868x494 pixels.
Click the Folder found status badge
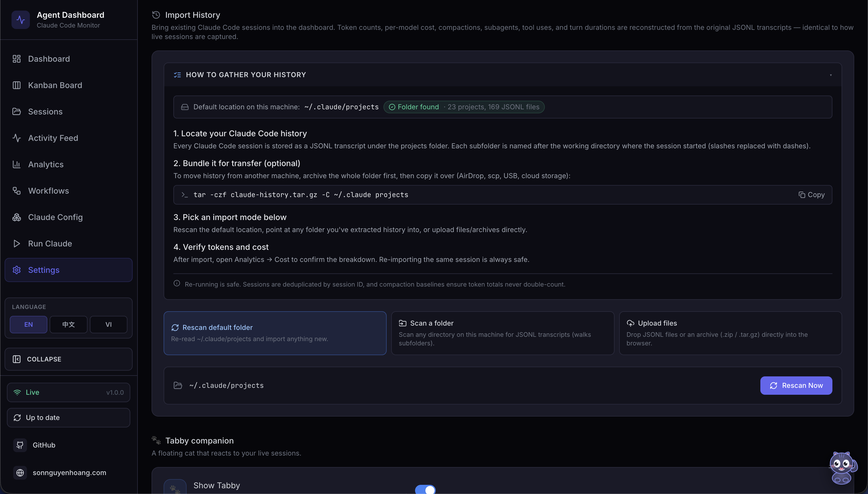[x=464, y=107]
